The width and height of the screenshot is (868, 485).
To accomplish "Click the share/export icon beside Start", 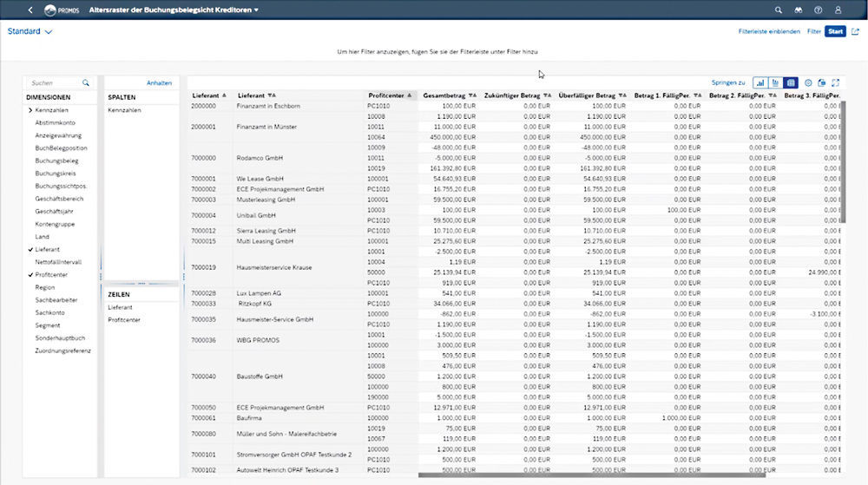I will pos(856,31).
